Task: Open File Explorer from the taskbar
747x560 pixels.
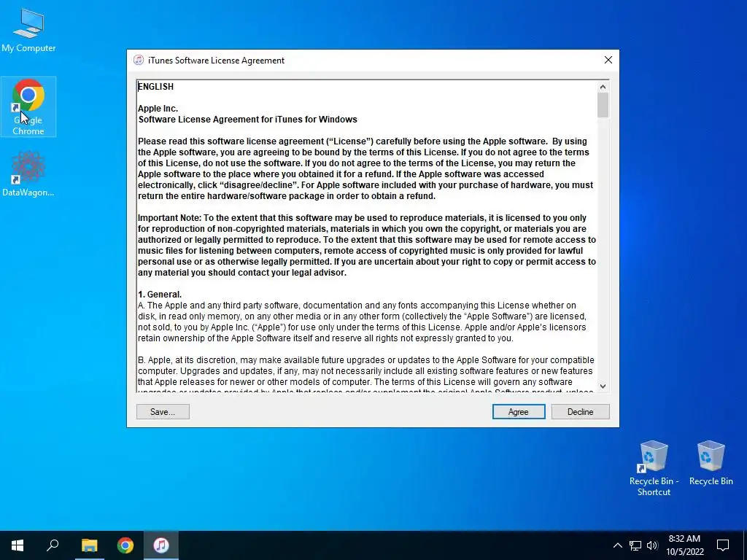Action: tap(89, 545)
